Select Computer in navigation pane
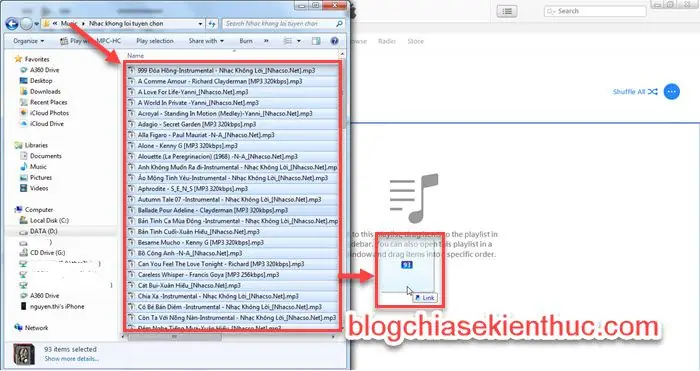Viewport: 700px width, 371px height. point(38,209)
